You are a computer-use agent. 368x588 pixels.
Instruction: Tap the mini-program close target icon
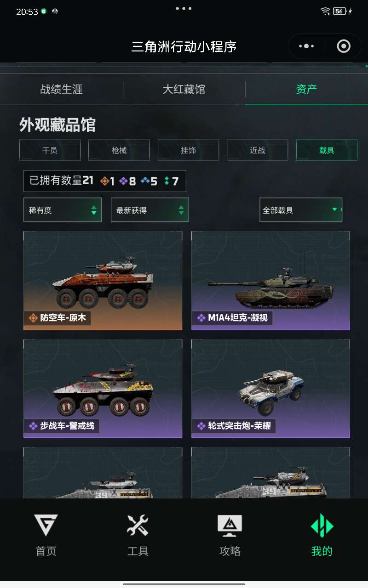click(x=344, y=46)
